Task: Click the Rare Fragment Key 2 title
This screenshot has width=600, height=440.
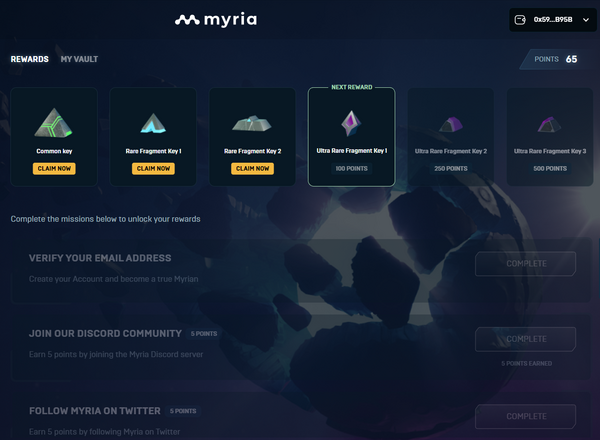Action: (253, 151)
